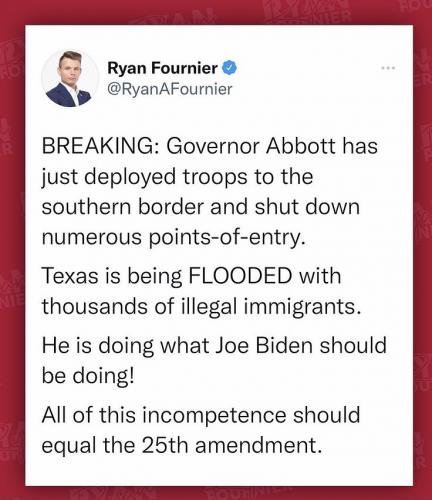The height and width of the screenshot is (500, 432).
Task: Click the 'thousands of illegal immigrants.' line
Action: coord(201,306)
